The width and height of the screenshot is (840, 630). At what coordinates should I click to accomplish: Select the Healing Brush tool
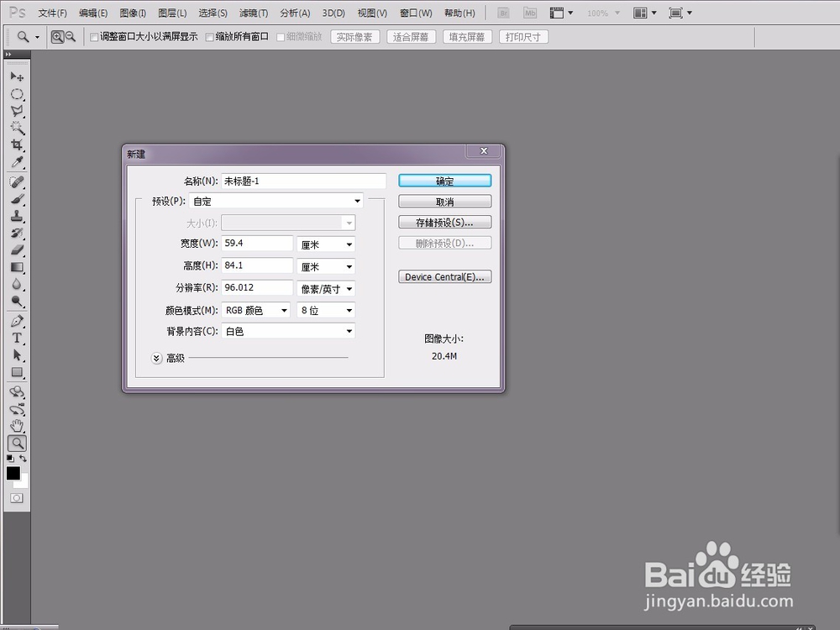tap(17, 182)
